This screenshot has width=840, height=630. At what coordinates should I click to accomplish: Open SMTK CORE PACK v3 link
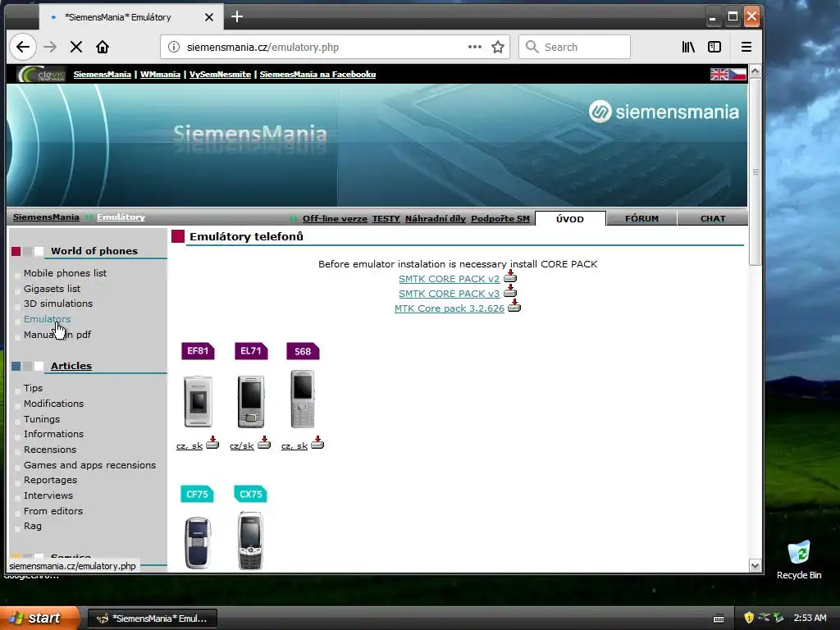449,294
